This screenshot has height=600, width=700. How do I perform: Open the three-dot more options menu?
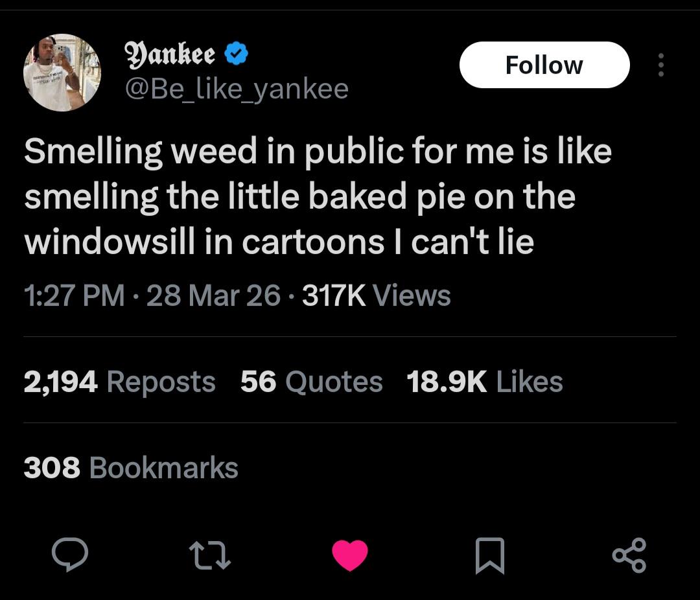pyautogui.click(x=660, y=65)
